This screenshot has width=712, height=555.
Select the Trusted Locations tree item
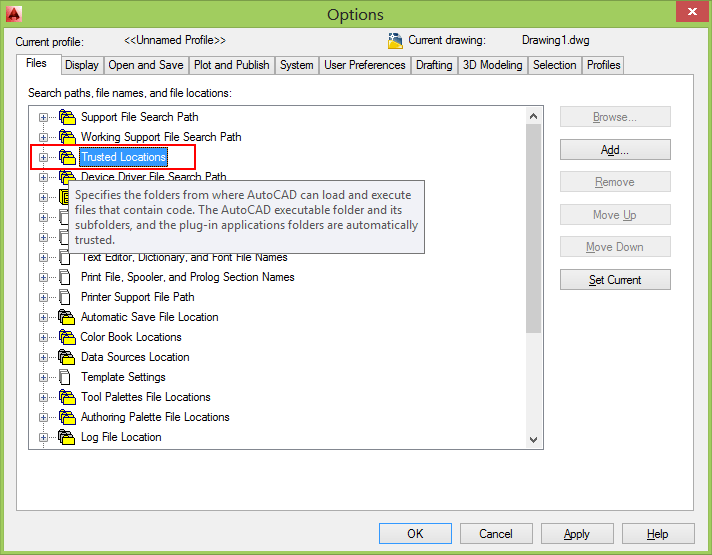tap(124, 157)
